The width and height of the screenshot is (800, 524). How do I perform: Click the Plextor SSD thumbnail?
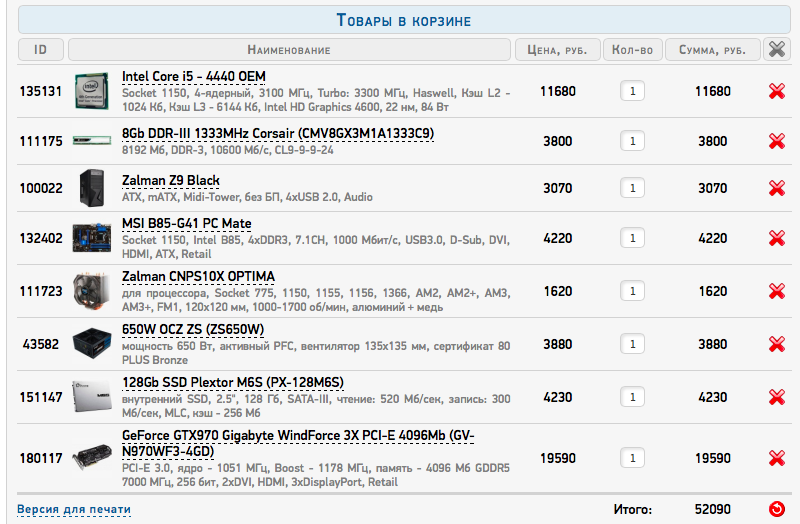click(92, 396)
